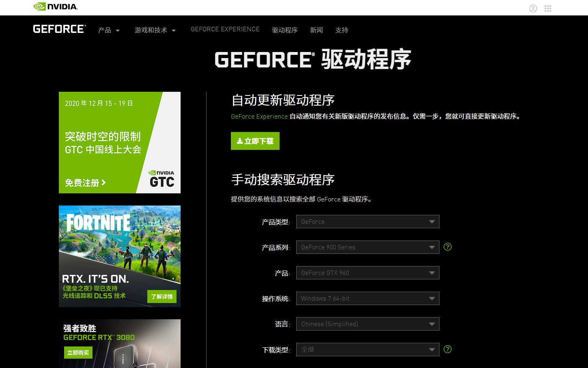Open the 新闻 navigation item

317,30
